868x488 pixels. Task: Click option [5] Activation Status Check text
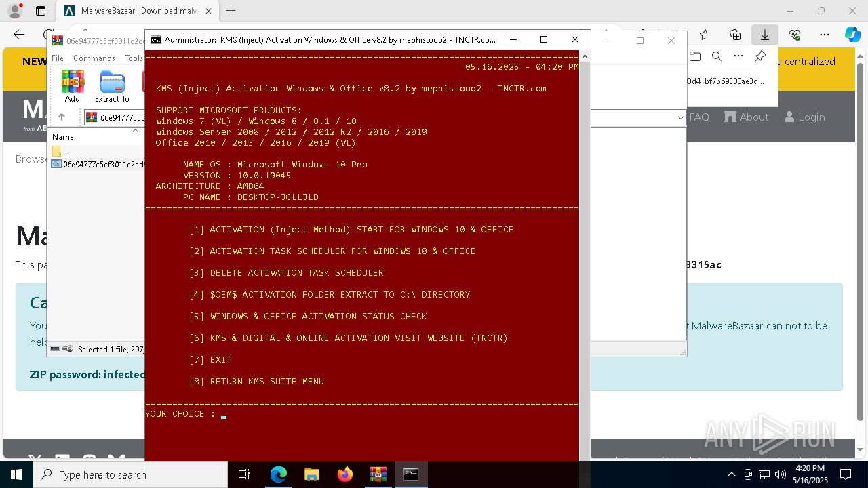click(307, 317)
